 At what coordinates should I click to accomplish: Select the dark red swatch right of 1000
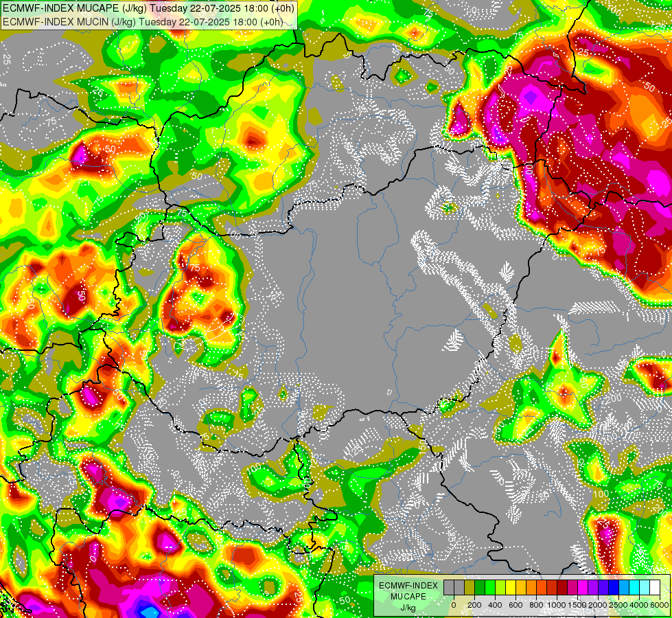click(562, 587)
